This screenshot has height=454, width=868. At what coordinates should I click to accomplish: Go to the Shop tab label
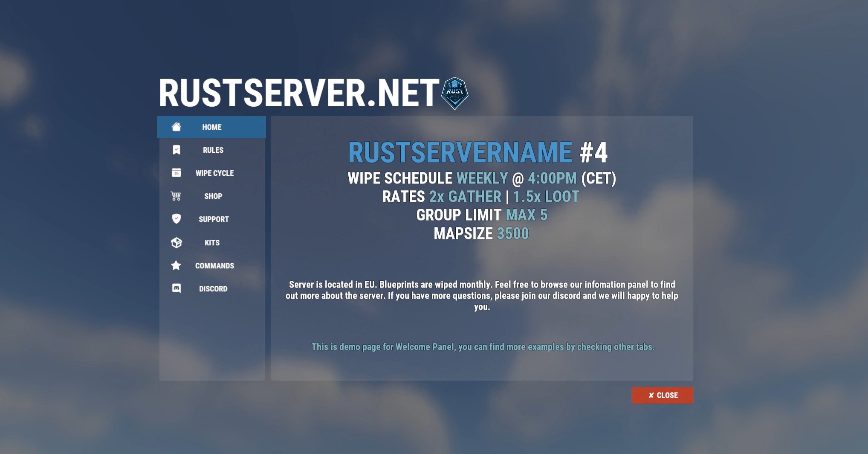[x=213, y=196]
